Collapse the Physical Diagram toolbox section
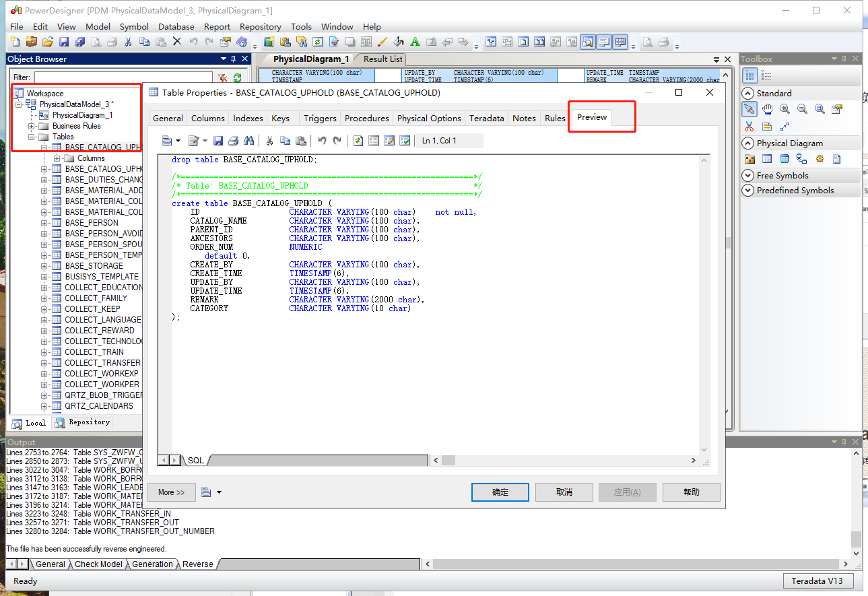Screen dimensions: 868x596 click(x=747, y=143)
